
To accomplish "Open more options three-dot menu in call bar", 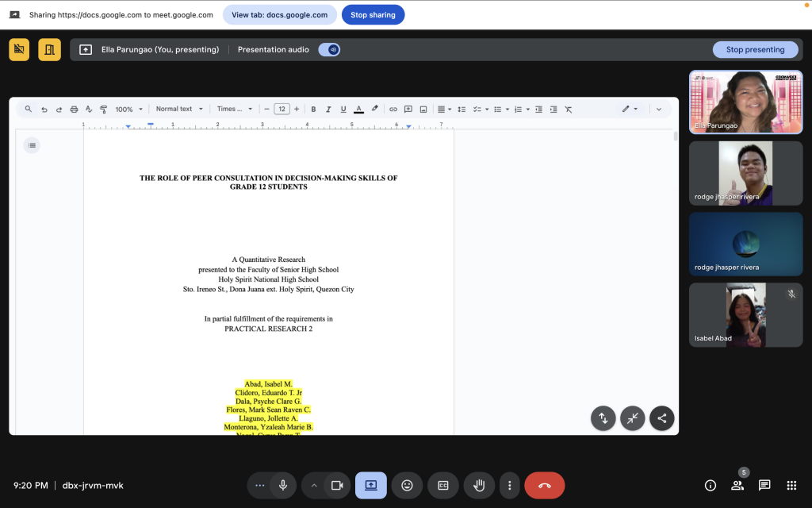I will [x=510, y=485].
